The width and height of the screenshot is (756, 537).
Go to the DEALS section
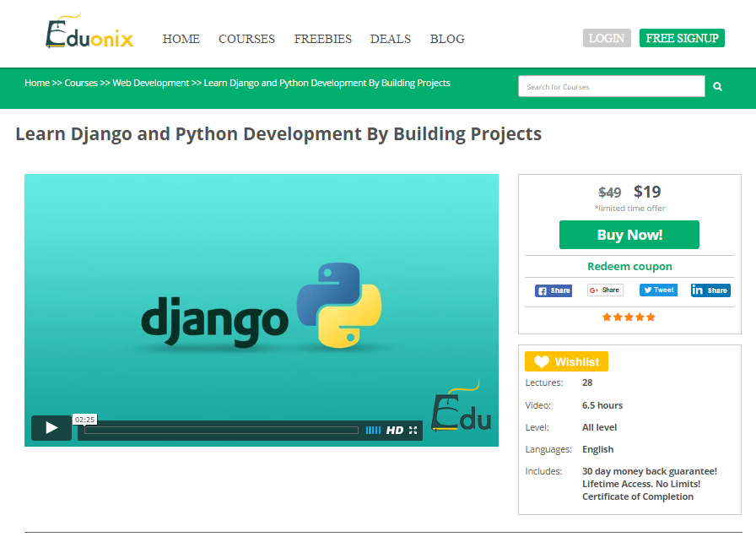point(390,39)
